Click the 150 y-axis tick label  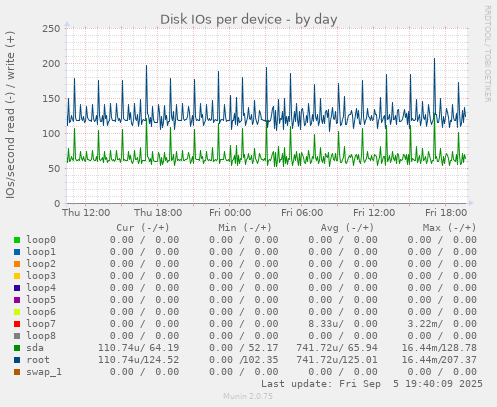click(x=51, y=99)
